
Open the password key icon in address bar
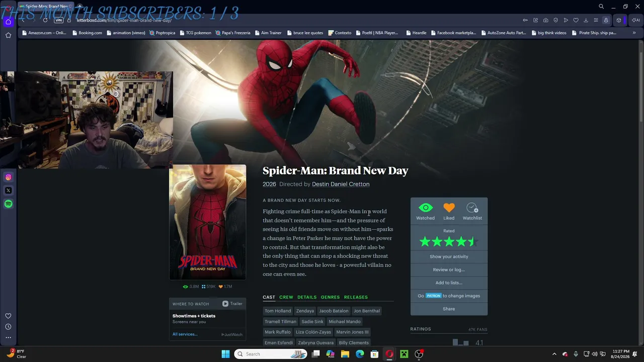point(525,20)
